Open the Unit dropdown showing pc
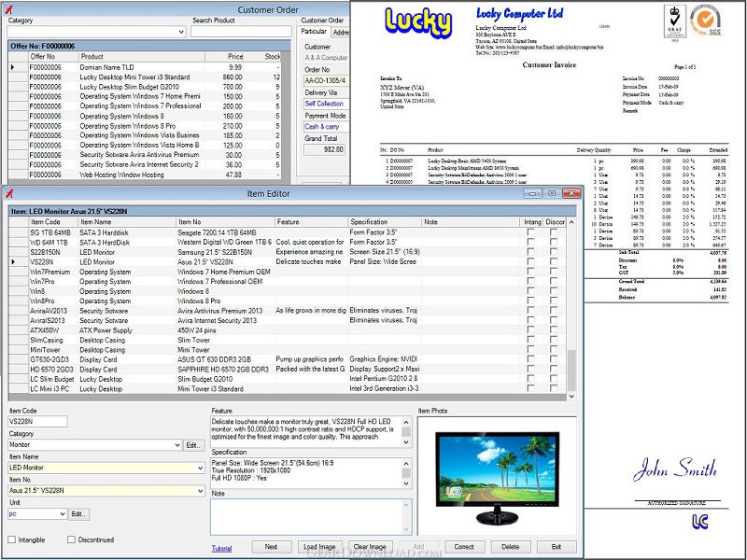 (63, 514)
